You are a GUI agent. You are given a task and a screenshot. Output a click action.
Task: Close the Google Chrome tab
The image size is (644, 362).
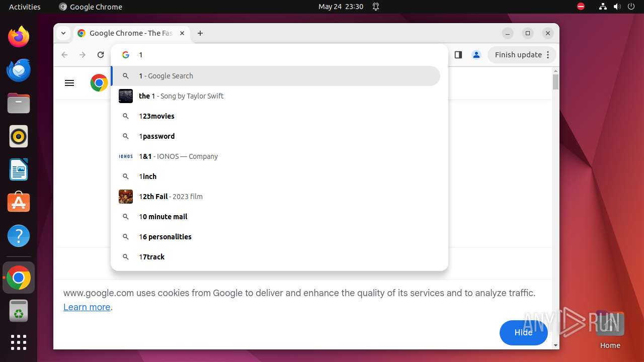coord(182,33)
